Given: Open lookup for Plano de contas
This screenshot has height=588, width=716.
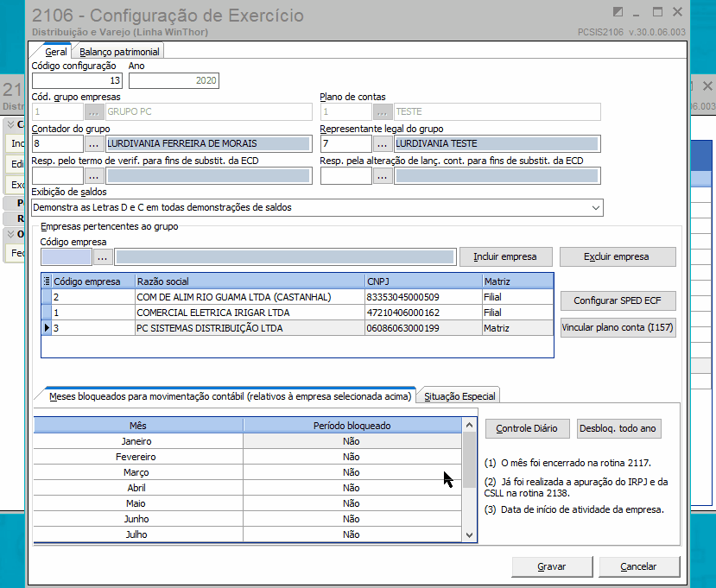Looking at the screenshot, I should coord(383,112).
